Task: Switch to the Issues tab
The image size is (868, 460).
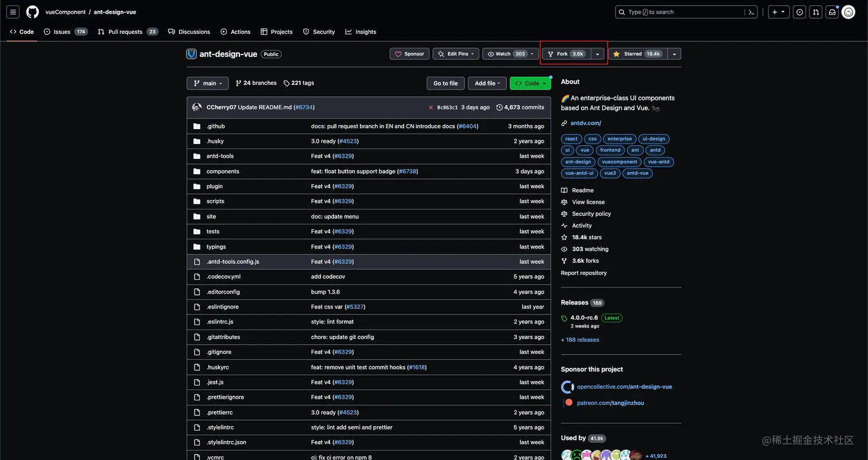Action: point(65,32)
